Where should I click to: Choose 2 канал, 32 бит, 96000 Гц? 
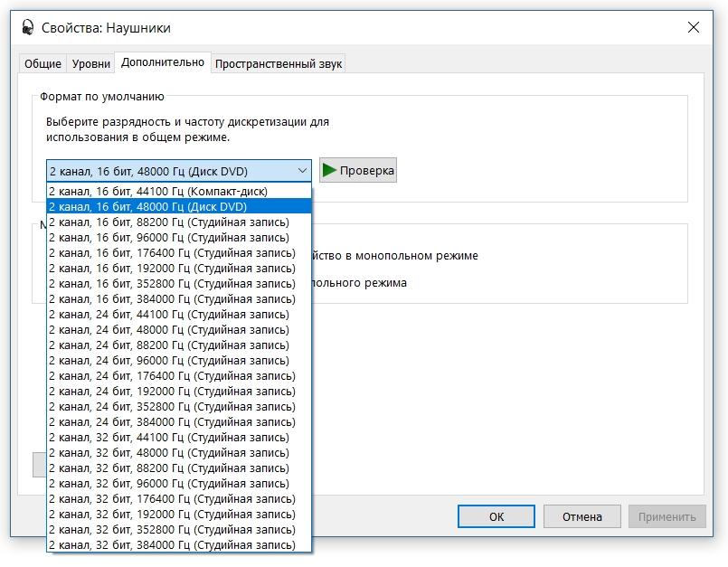click(179, 483)
